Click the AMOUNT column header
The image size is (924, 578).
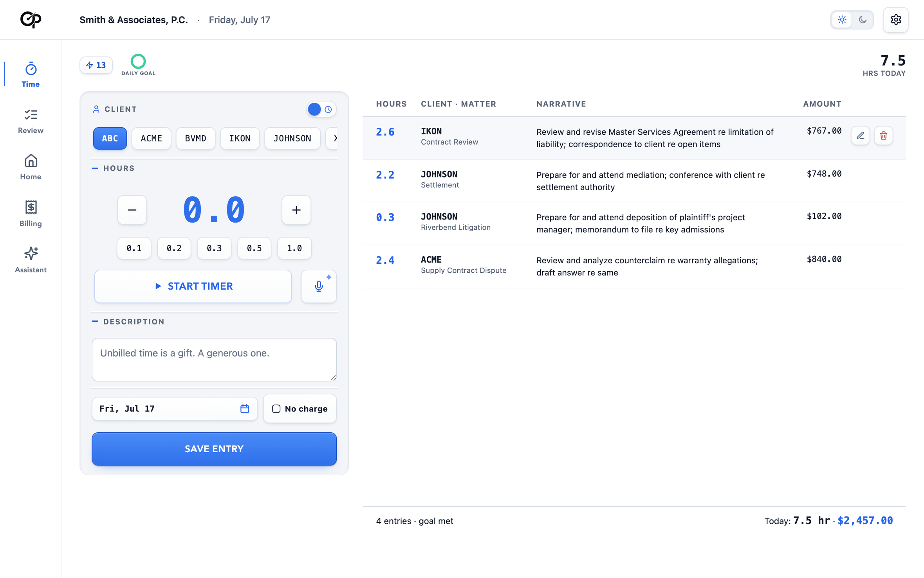(x=822, y=104)
